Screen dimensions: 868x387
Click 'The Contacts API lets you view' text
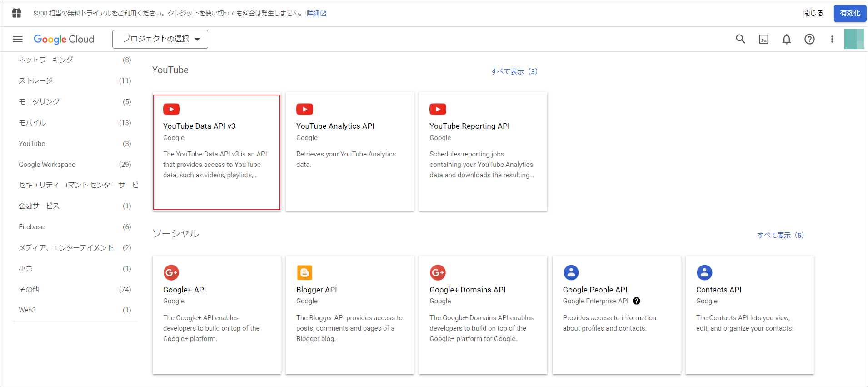point(744,323)
